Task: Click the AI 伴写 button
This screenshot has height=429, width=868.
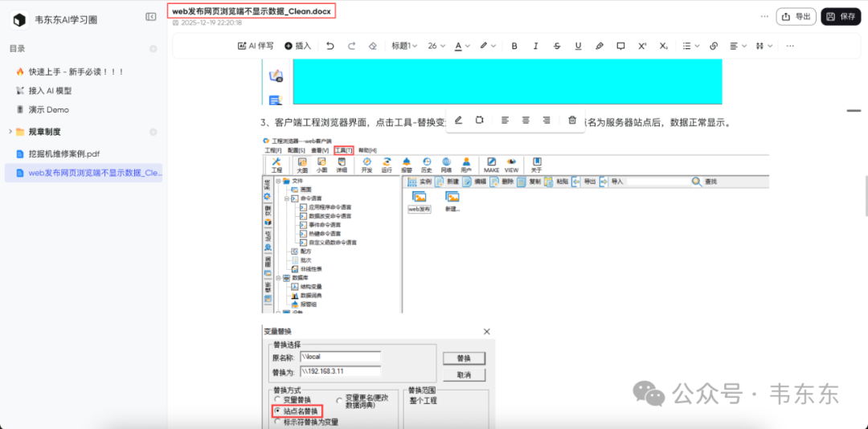Action: click(x=256, y=46)
